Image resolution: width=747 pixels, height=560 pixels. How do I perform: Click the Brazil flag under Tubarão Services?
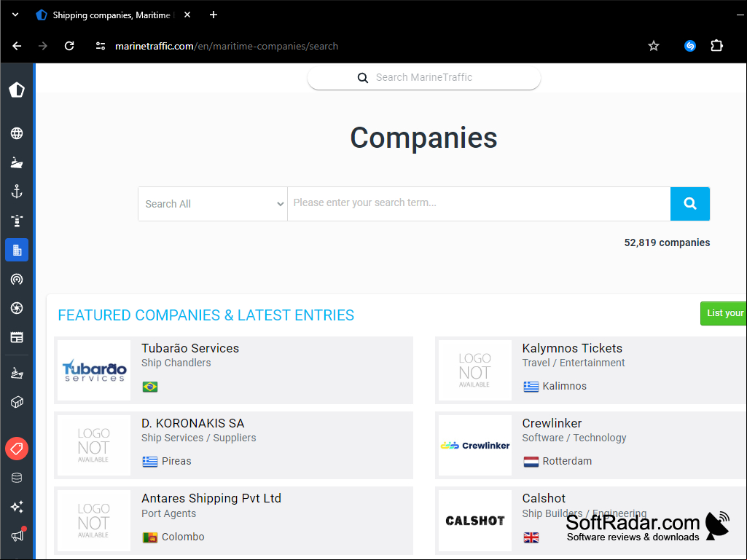click(150, 387)
